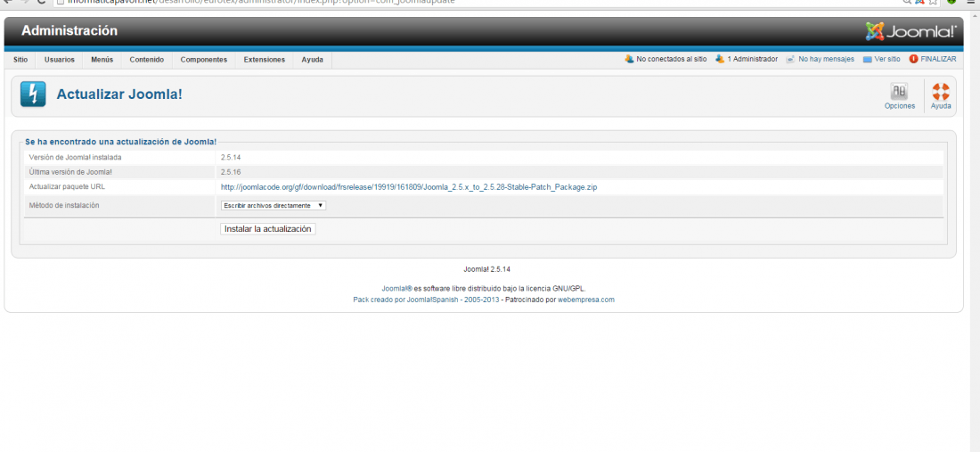Click the No hay mensajes envelope icon
This screenshot has height=452, width=980.
click(790, 60)
